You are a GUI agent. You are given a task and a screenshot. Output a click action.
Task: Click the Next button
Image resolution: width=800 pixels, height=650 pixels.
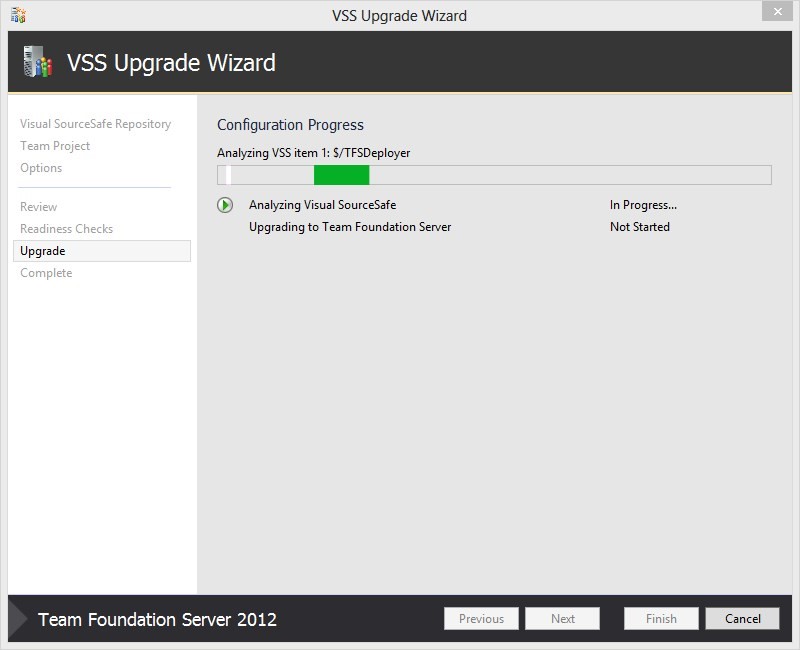pyautogui.click(x=562, y=618)
